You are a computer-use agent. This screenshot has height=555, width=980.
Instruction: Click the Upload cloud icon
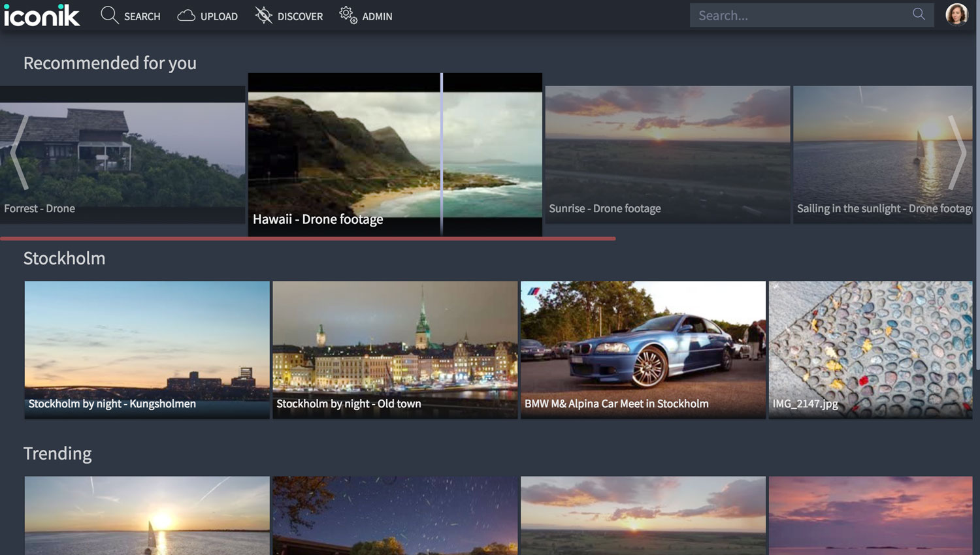pyautogui.click(x=186, y=16)
